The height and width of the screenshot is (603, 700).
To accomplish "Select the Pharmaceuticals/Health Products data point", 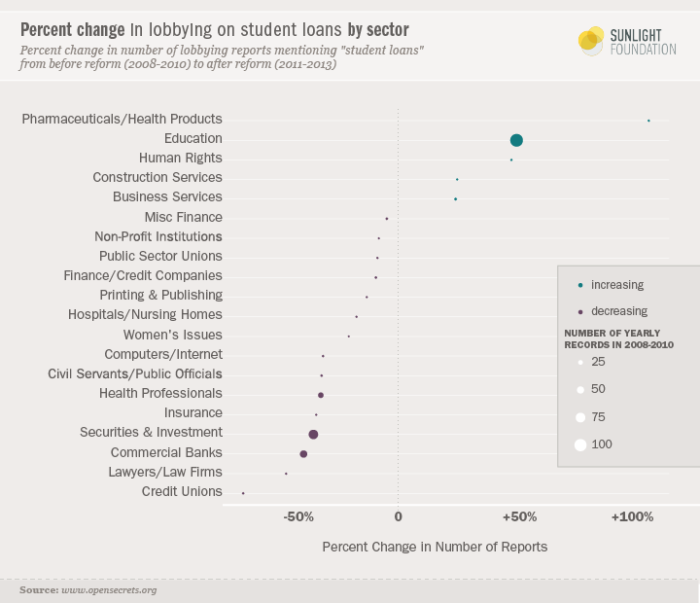I will 648,121.
